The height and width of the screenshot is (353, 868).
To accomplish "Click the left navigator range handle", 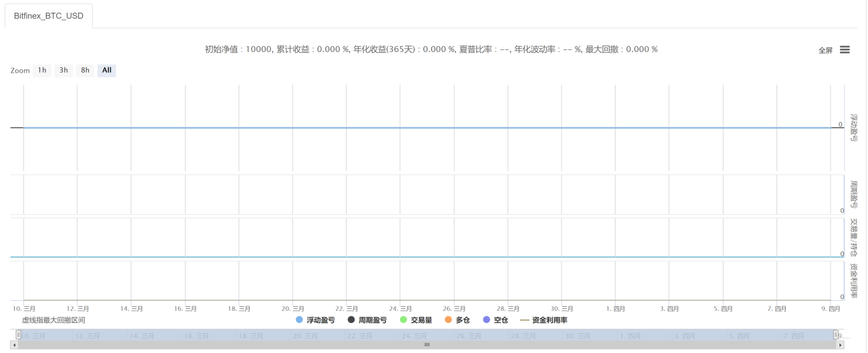I will (19, 335).
